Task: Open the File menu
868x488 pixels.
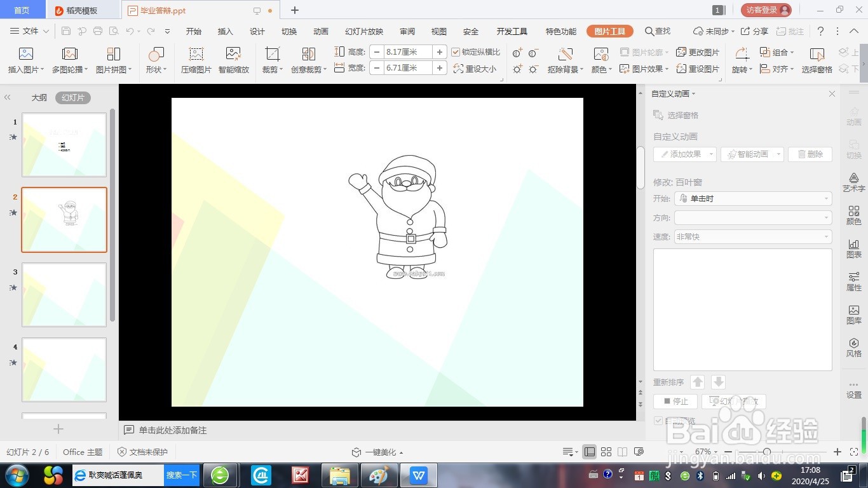Action: pyautogui.click(x=31, y=31)
